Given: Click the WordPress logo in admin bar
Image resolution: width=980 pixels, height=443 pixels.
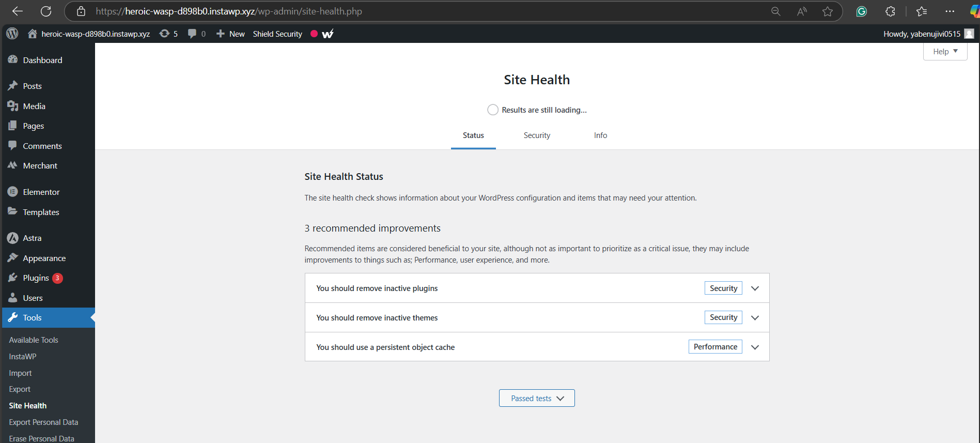Looking at the screenshot, I should click(x=12, y=34).
